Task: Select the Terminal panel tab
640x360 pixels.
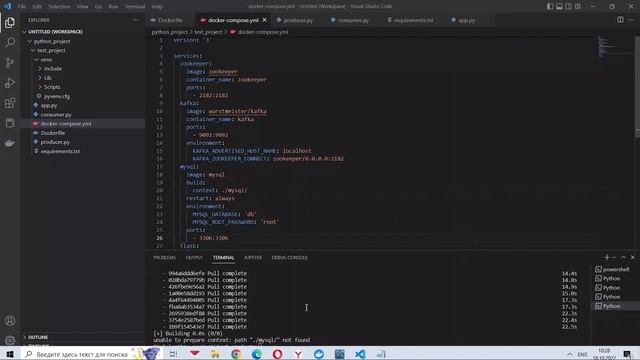Action: (224, 258)
